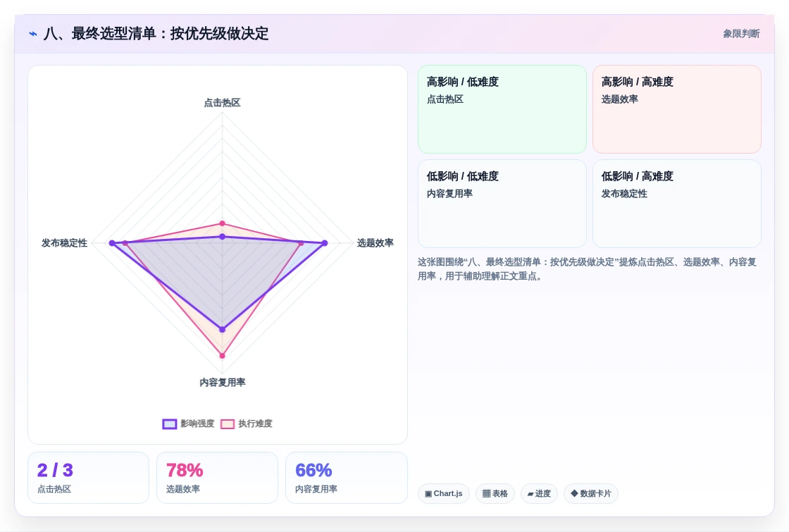Click the pink 执行难度 legend color box

point(228,423)
